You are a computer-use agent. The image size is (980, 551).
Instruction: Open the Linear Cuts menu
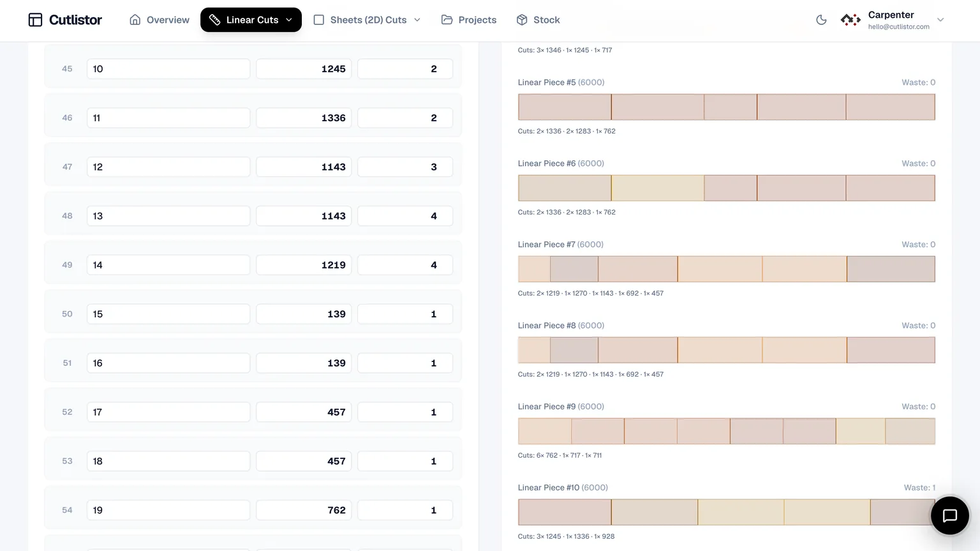pyautogui.click(x=251, y=20)
